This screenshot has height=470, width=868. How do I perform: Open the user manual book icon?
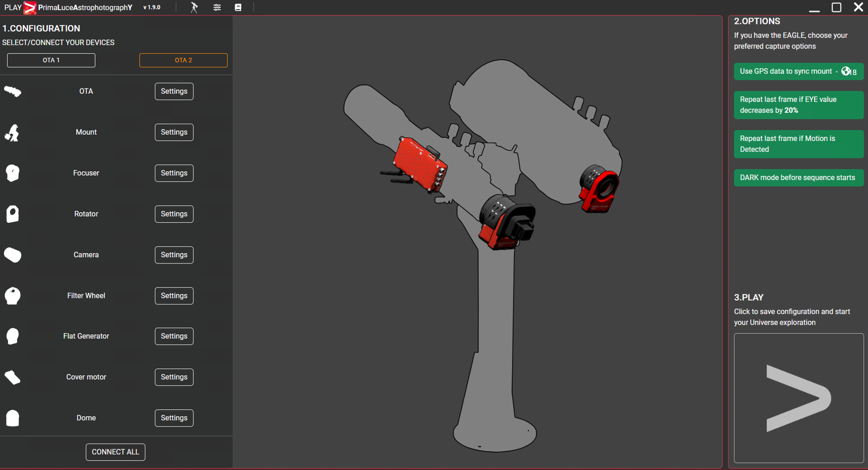[238, 7]
